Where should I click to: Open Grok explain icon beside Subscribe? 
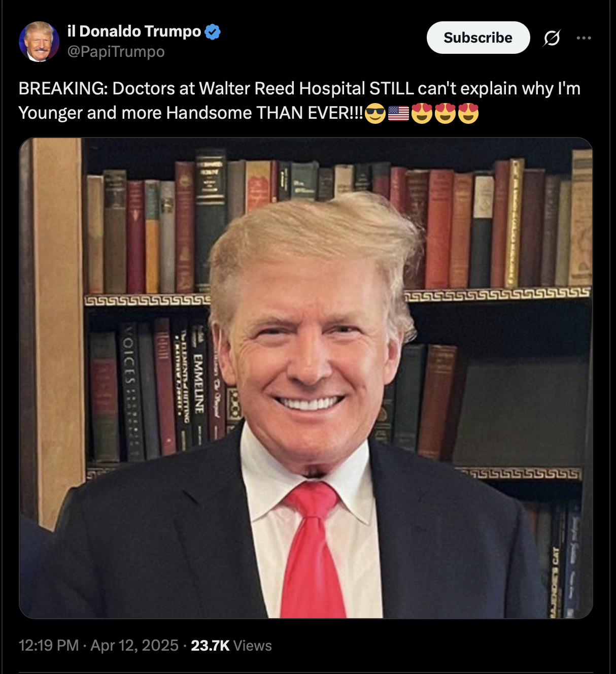click(552, 38)
